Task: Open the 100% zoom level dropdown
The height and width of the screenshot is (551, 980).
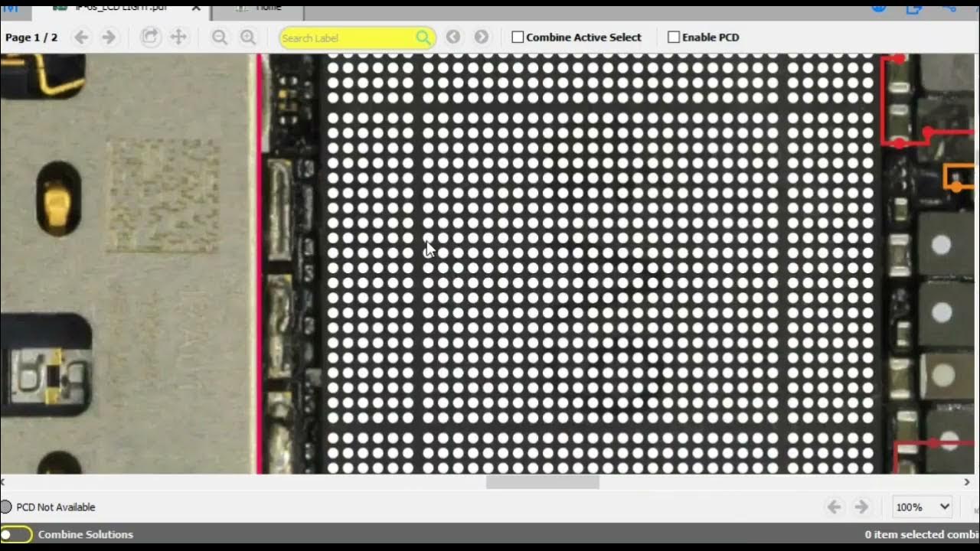Action: [923, 507]
